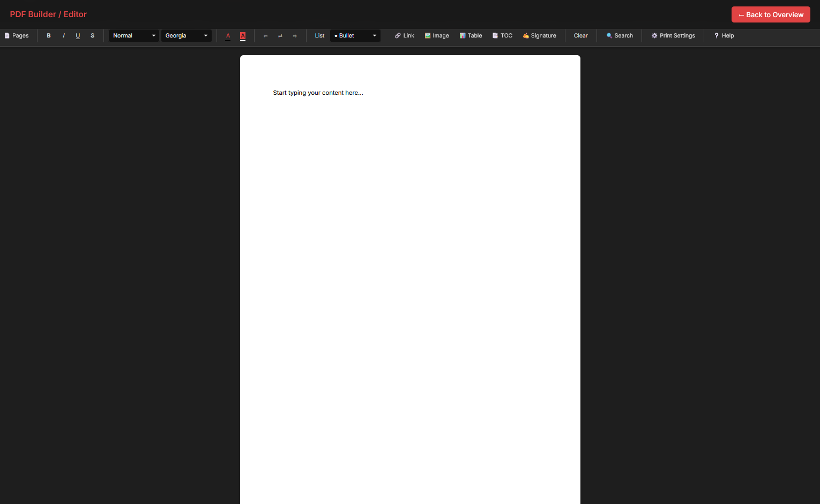This screenshot has height=504, width=820.
Task: Choose the text highlight color
Action: pos(243,36)
